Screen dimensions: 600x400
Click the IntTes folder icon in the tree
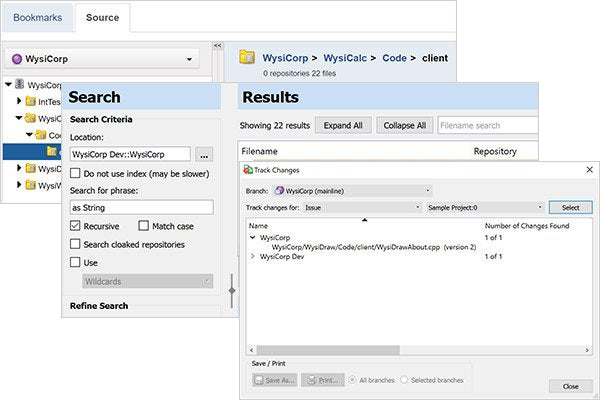tap(31, 101)
